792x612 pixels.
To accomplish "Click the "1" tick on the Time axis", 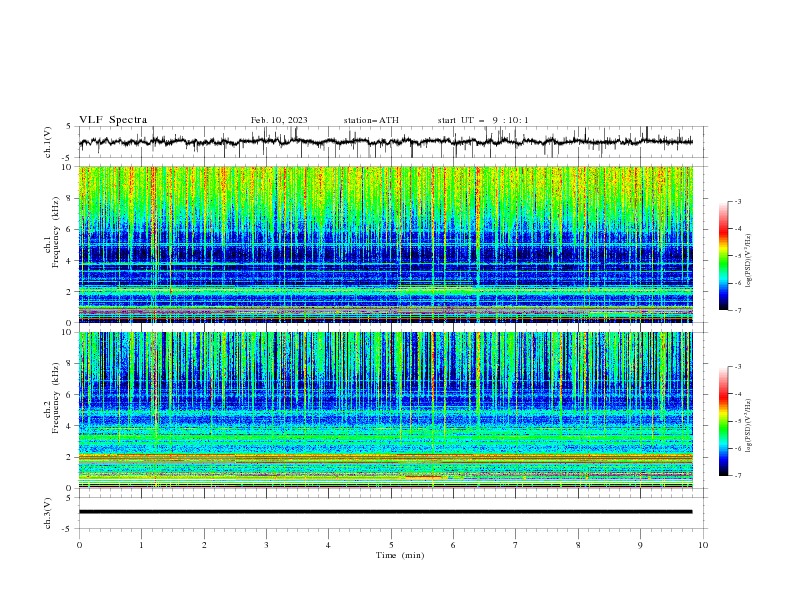I will 141,545.
